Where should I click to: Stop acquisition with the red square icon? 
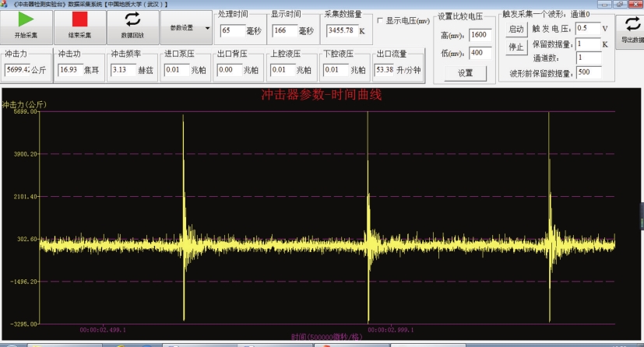pyautogui.click(x=79, y=19)
